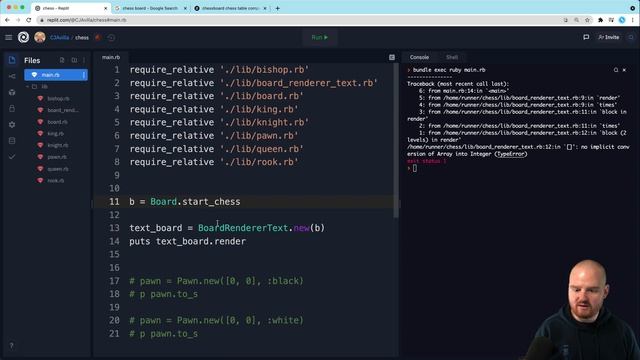The height and width of the screenshot is (360, 640).
Task: Open the Settings gear sidebar icon
Action: tap(12, 124)
